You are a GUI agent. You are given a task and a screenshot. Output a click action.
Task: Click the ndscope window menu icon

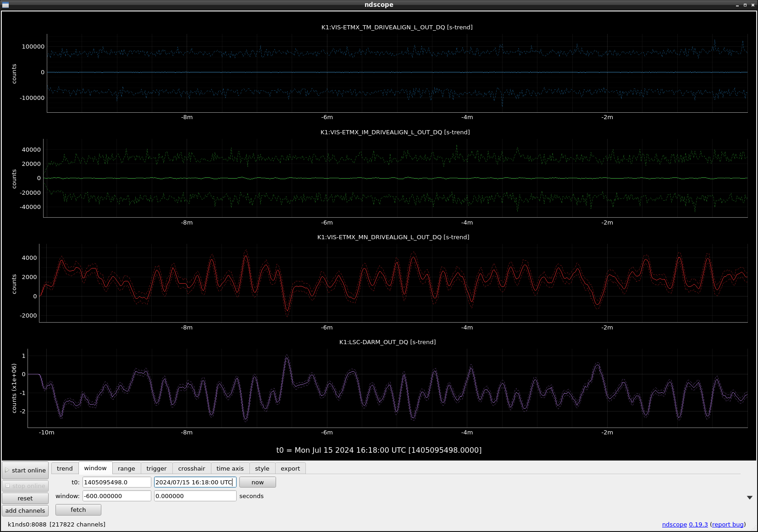(6, 5)
